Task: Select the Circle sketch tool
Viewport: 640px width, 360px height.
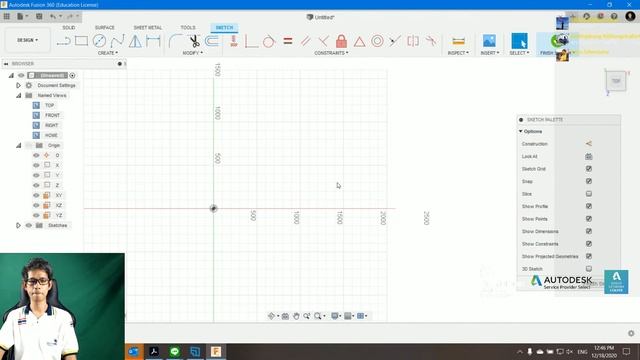Action: pyautogui.click(x=99, y=41)
